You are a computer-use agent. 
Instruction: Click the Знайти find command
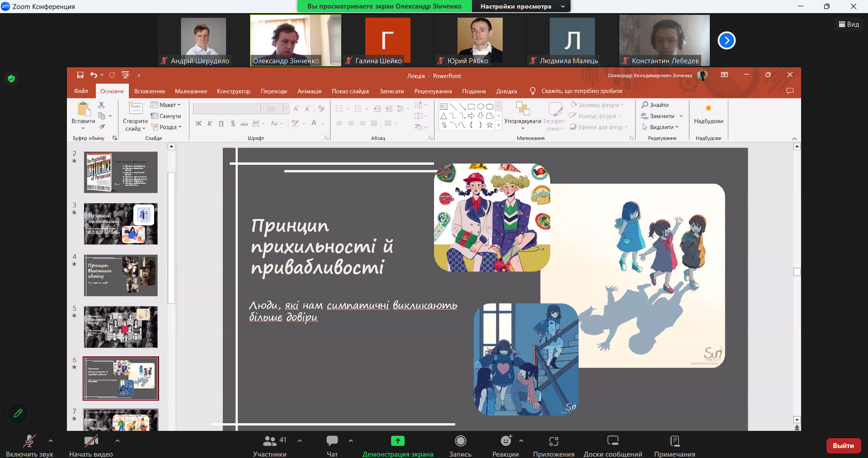[655, 105]
